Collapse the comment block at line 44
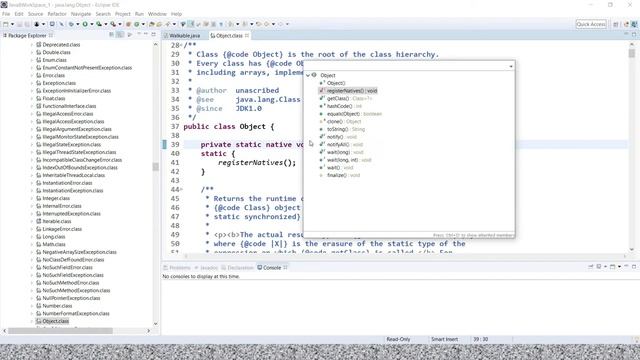640x360 pixels. (x=181, y=189)
